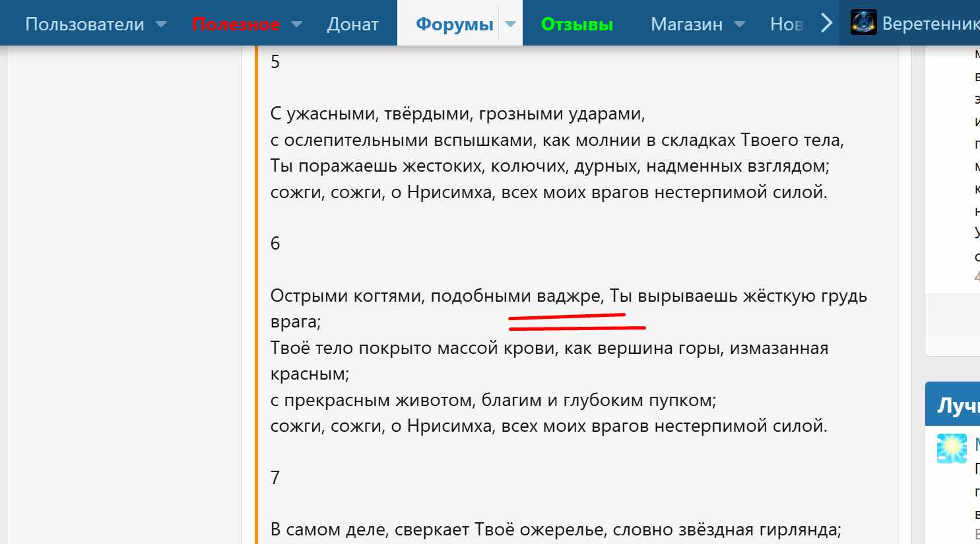The width and height of the screenshot is (980, 544).
Task: Go to the Донат page
Action: coord(352,24)
